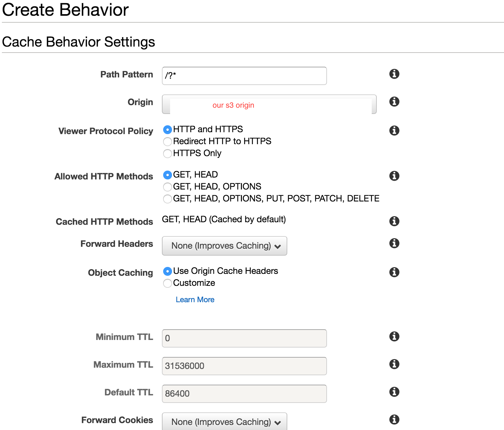Enable all methods including PUT, POST, DELETE
Viewport: 504px width, 430px height.
click(168, 199)
